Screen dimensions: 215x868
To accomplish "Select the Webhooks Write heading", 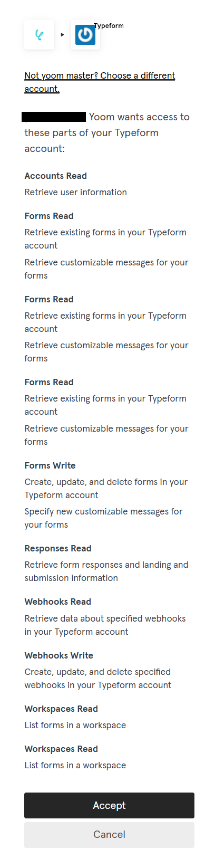I will pos(58,655).
